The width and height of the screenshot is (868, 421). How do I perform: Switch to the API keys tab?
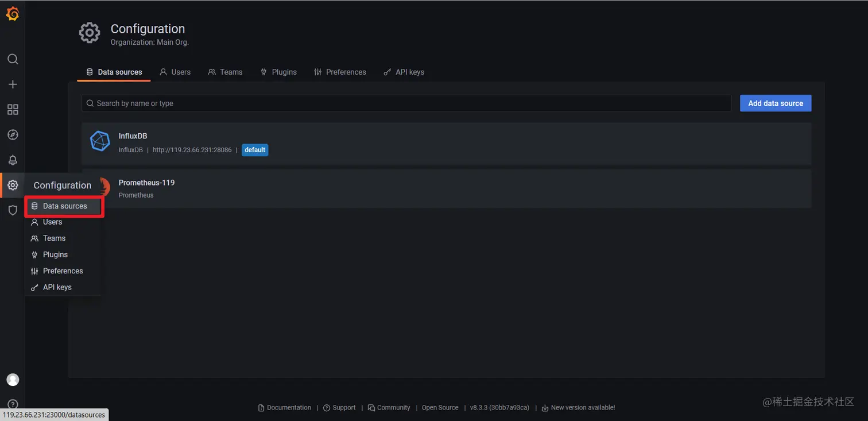pyautogui.click(x=404, y=72)
